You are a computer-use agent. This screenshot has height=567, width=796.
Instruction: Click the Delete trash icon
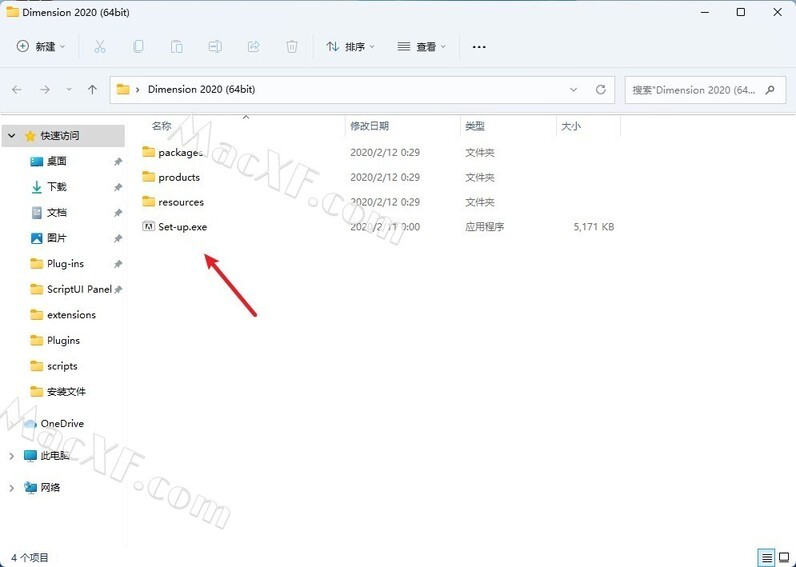(x=292, y=47)
